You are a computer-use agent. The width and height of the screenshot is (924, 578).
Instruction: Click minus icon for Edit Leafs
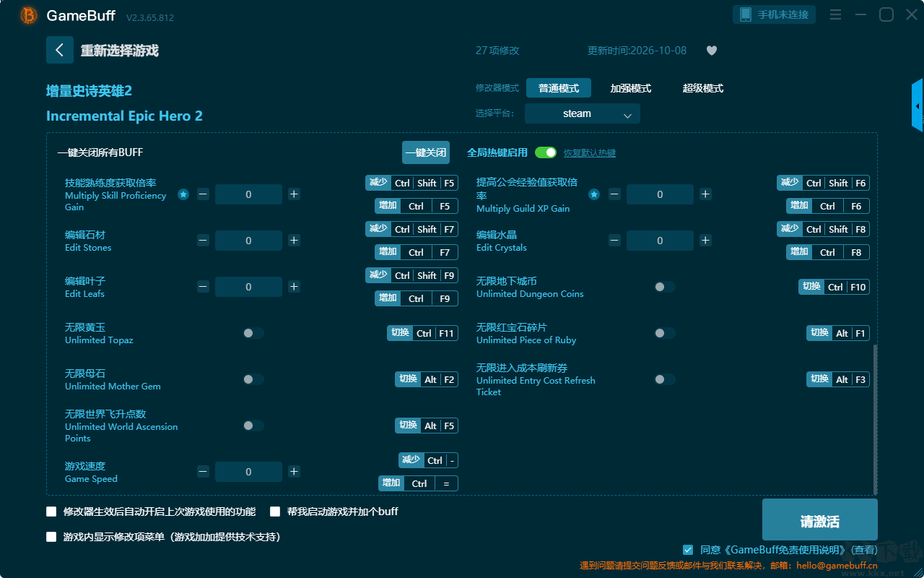click(203, 287)
